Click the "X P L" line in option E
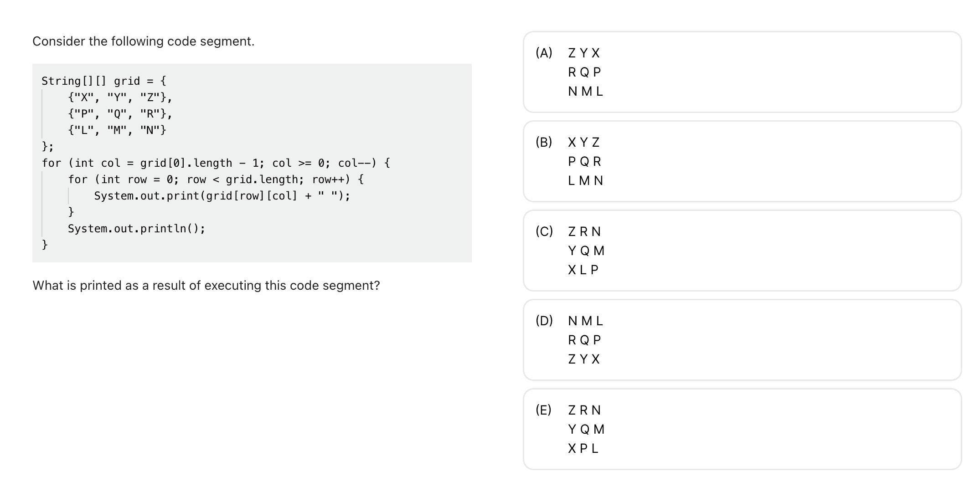 [x=583, y=449]
